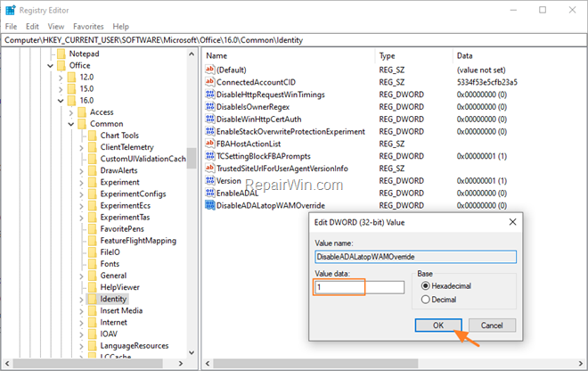Click the EnableADAL DWORD value icon
Viewport: 588px width, 371px height.
[209, 193]
